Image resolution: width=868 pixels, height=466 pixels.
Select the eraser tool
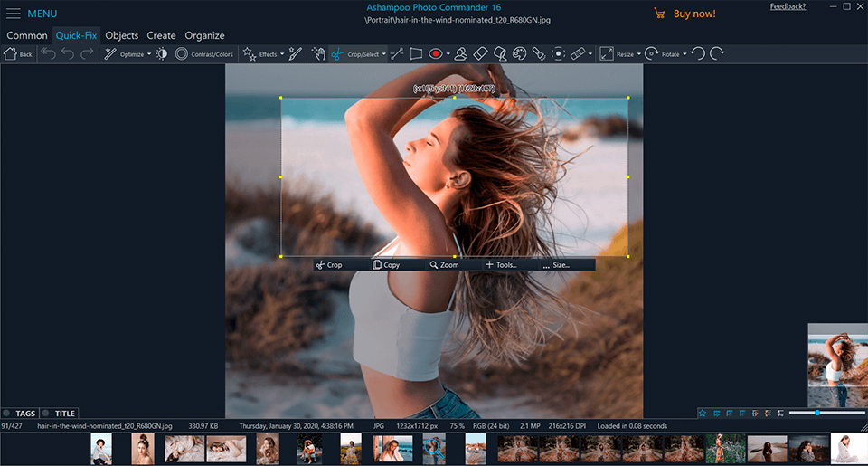point(480,53)
